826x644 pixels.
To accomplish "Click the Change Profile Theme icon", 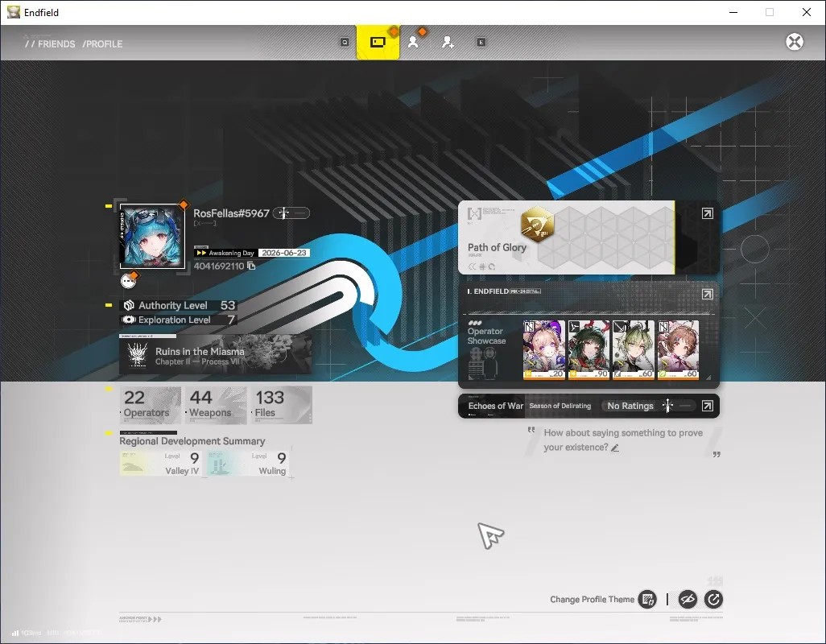I will (647, 599).
